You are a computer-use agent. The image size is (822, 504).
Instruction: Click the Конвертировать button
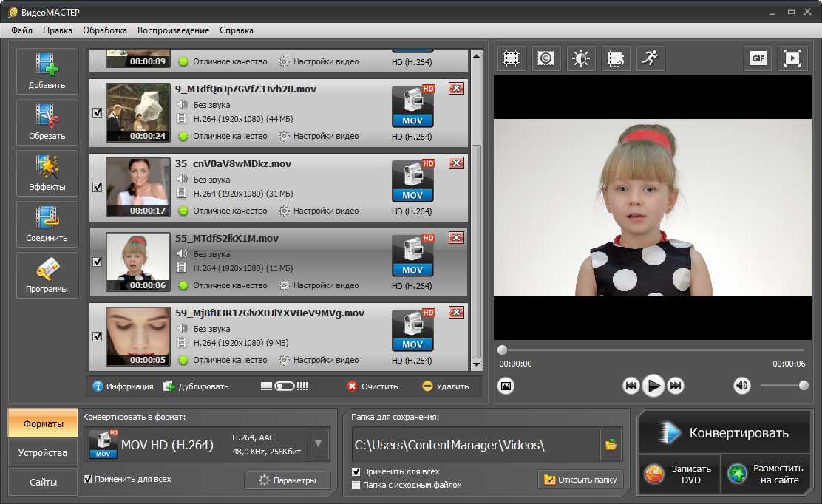point(724,433)
